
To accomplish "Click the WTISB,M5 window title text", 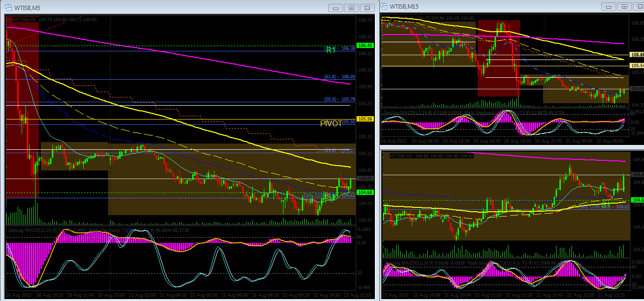I will pyautogui.click(x=27, y=7).
